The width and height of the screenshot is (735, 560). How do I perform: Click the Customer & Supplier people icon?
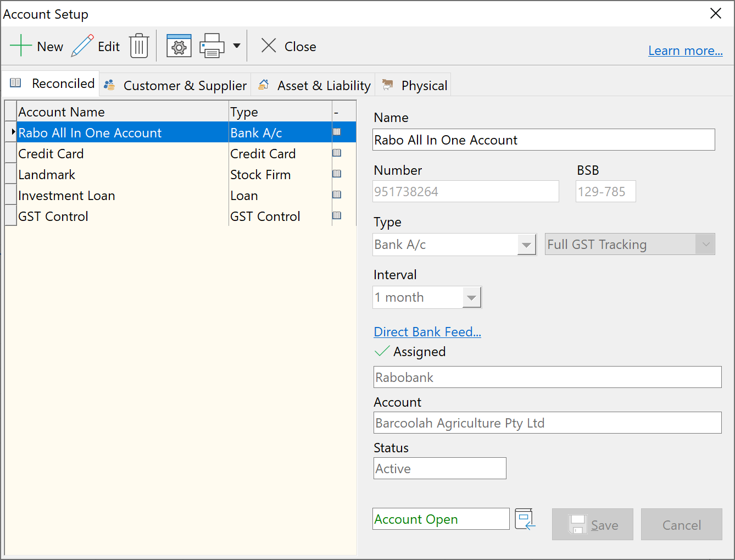click(x=109, y=85)
